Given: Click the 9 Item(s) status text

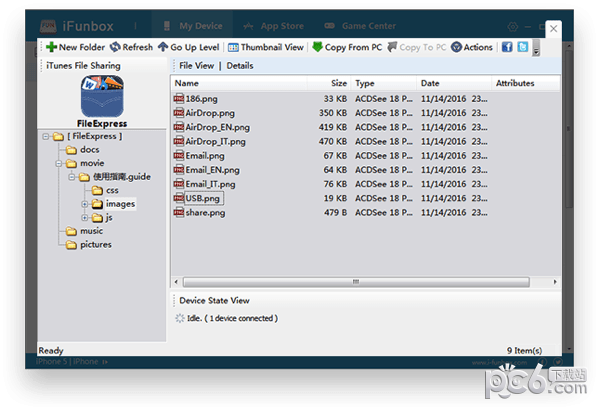Looking at the screenshot, I should click(524, 351).
